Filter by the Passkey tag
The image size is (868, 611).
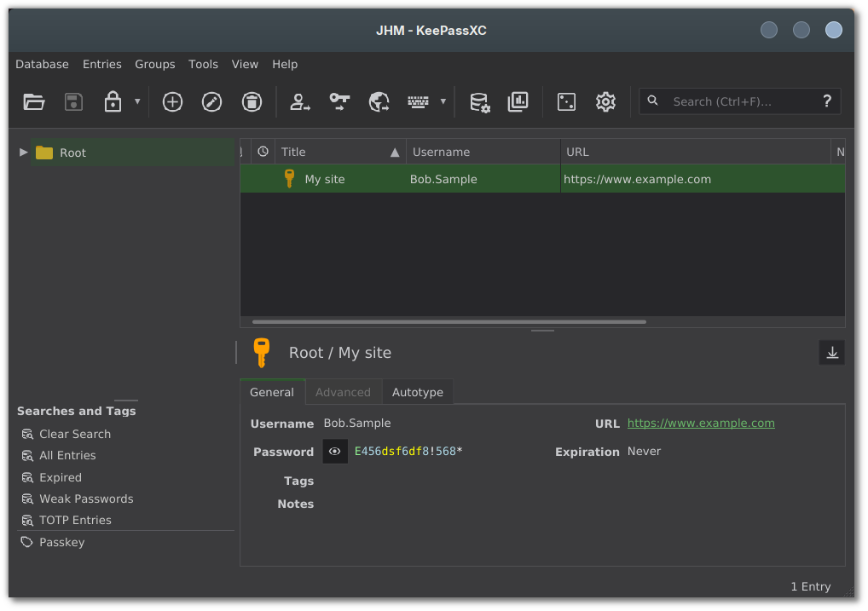click(61, 542)
